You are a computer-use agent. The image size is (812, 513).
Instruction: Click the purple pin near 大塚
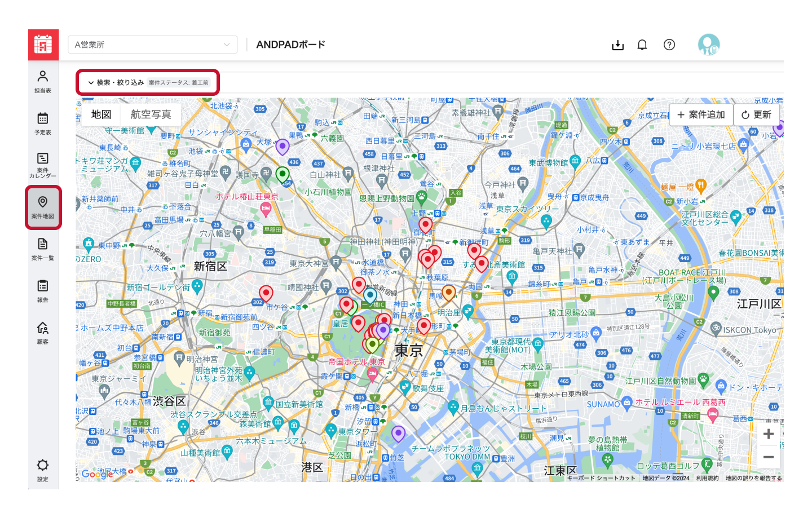283,147
